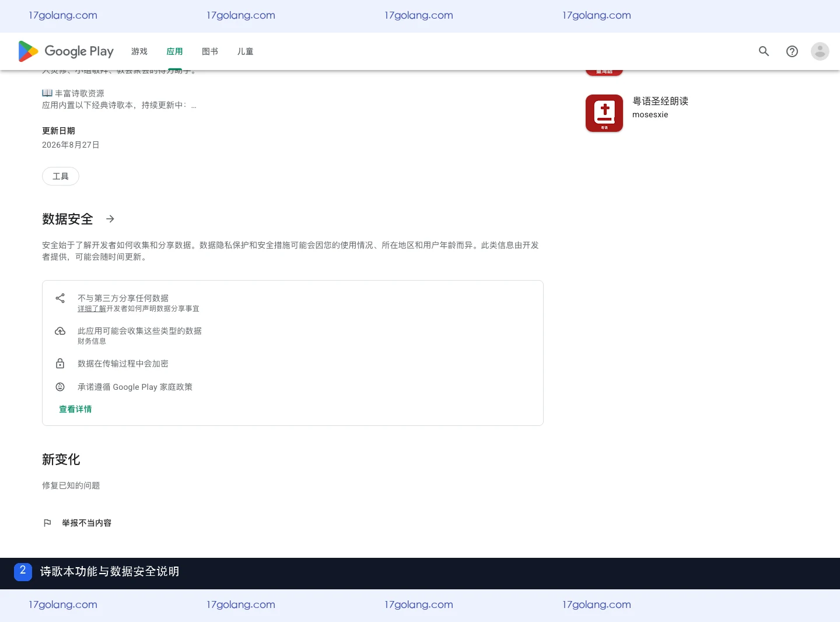Open the account avatar menu
Screen dimensions: 840x622
pyautogui.click(x=820, y=51)
